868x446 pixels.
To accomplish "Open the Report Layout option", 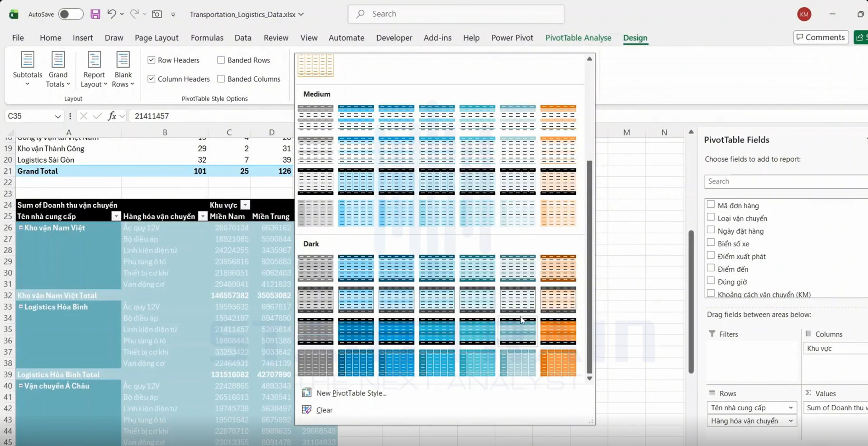I will click(94, 69).
